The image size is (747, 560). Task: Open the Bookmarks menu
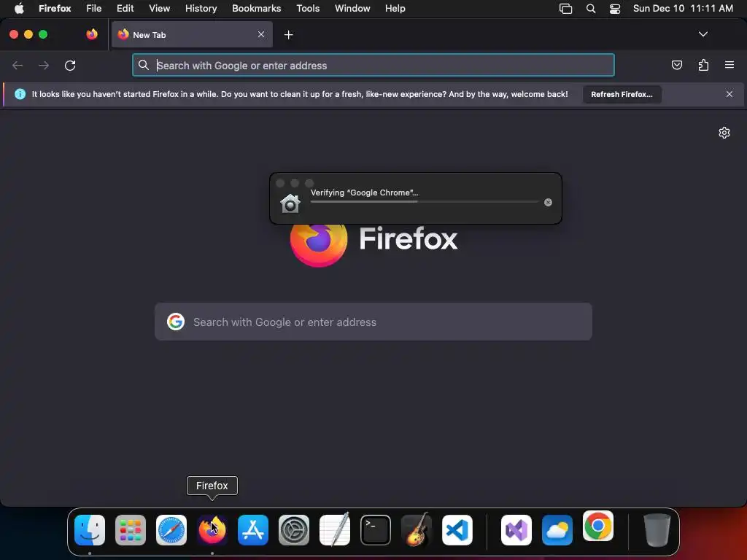pos(256,8)
